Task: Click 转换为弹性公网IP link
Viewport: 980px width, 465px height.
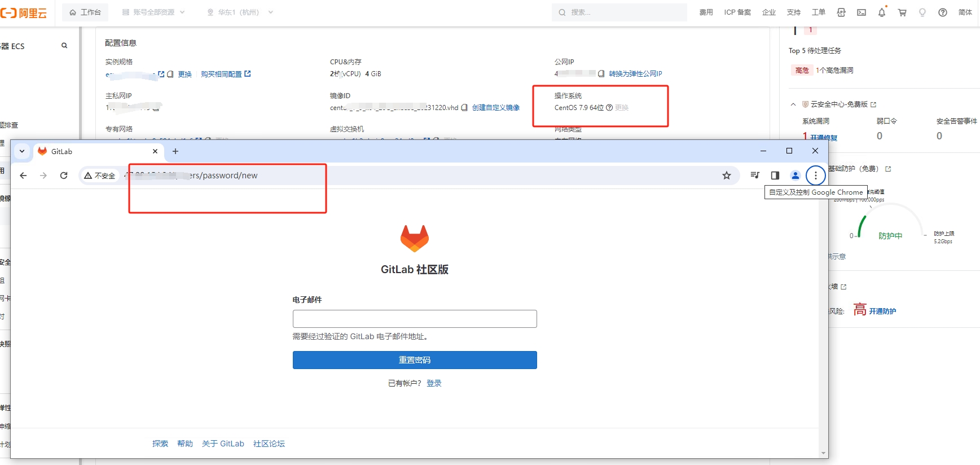Action: [x=635, y=73]
